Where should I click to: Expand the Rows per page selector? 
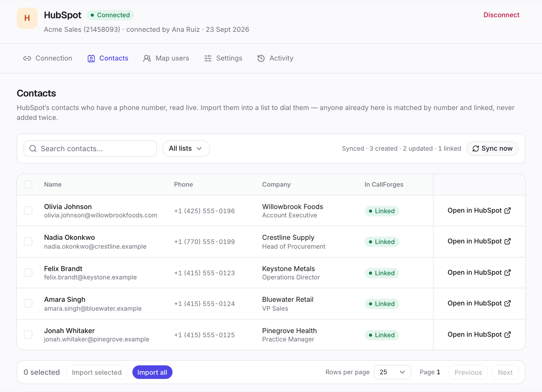pos(392,372)
